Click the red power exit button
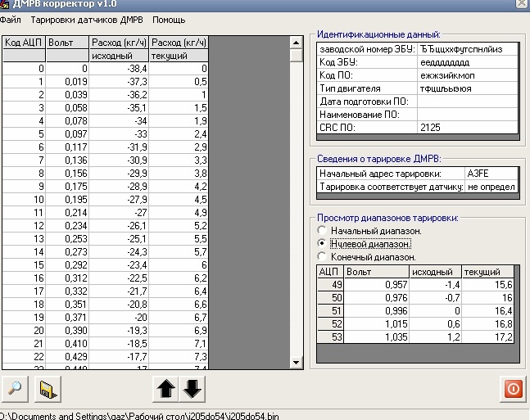Screen dimensions: 530x420 (512, 389)
